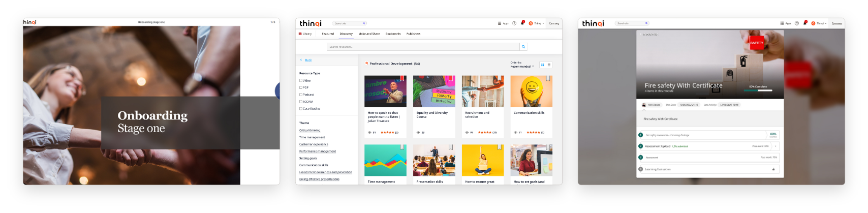Viewport: 868px width, 213px height.
Task: Open the Apps grid in the middle window
Action: click(503, 23)
